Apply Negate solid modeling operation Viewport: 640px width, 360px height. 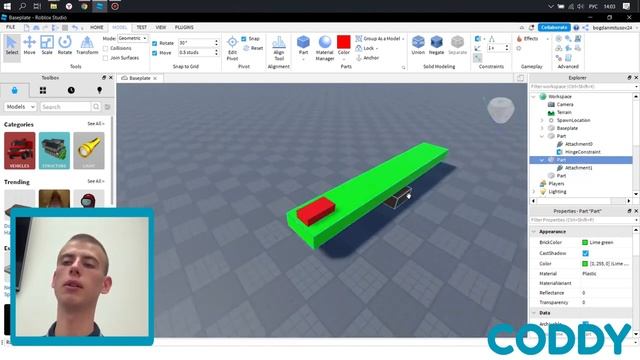tap(436, 45)
